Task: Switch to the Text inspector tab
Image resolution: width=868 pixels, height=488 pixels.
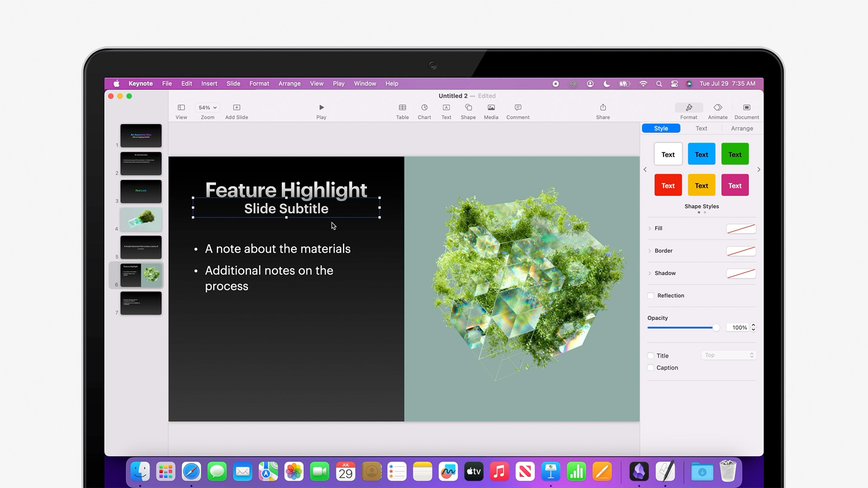Action: pos(701,128)
